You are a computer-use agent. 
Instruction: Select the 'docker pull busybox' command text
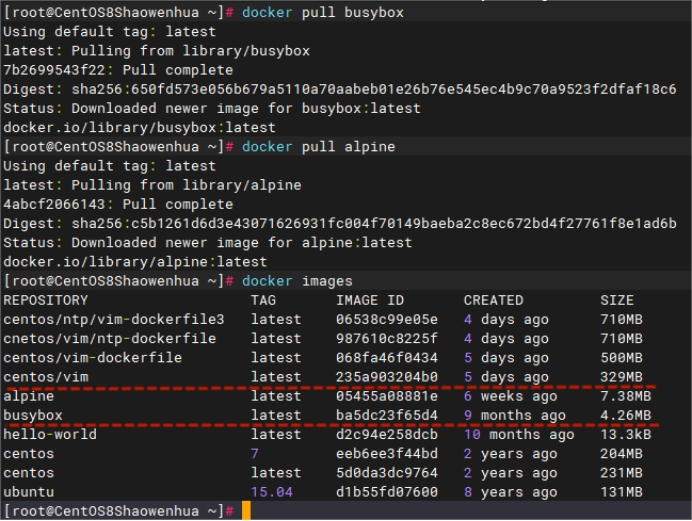click(323, 12)
